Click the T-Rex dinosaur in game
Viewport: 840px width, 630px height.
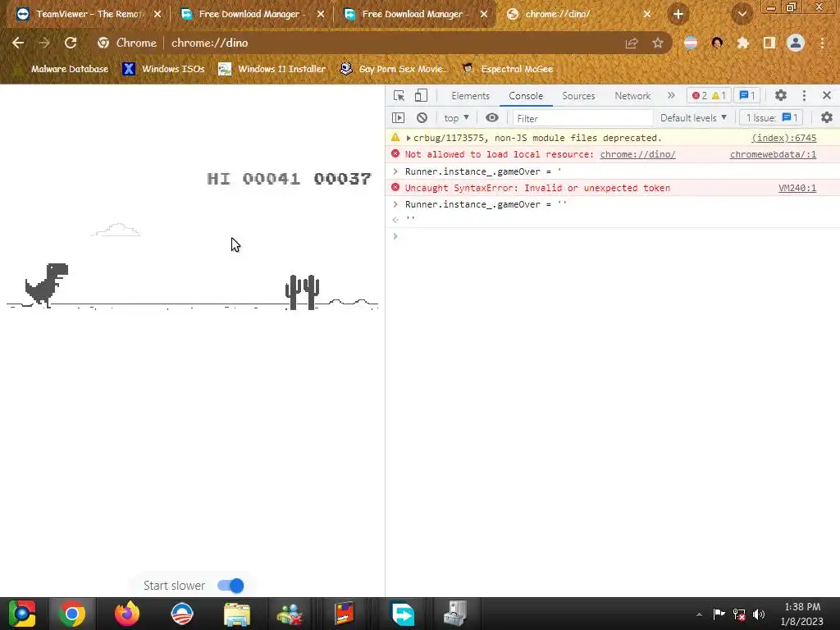point(47,285)
